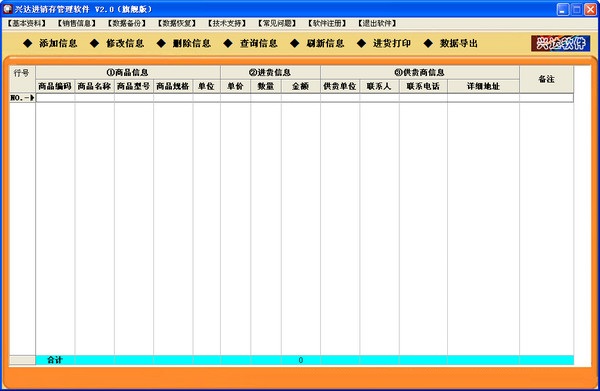Click the 商品型号 column header
This screenshot has width=600, height=391.
134,86
